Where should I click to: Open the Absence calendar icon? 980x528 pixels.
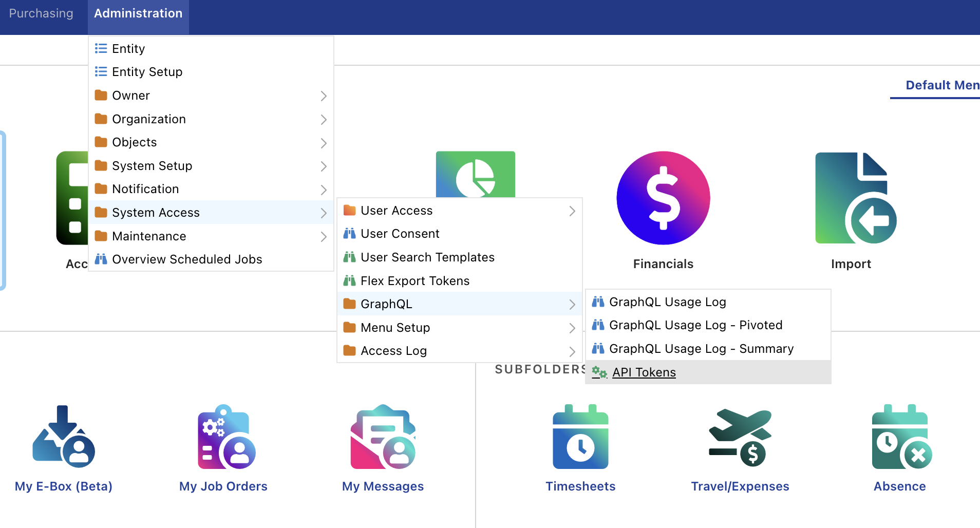pos(901,437)
